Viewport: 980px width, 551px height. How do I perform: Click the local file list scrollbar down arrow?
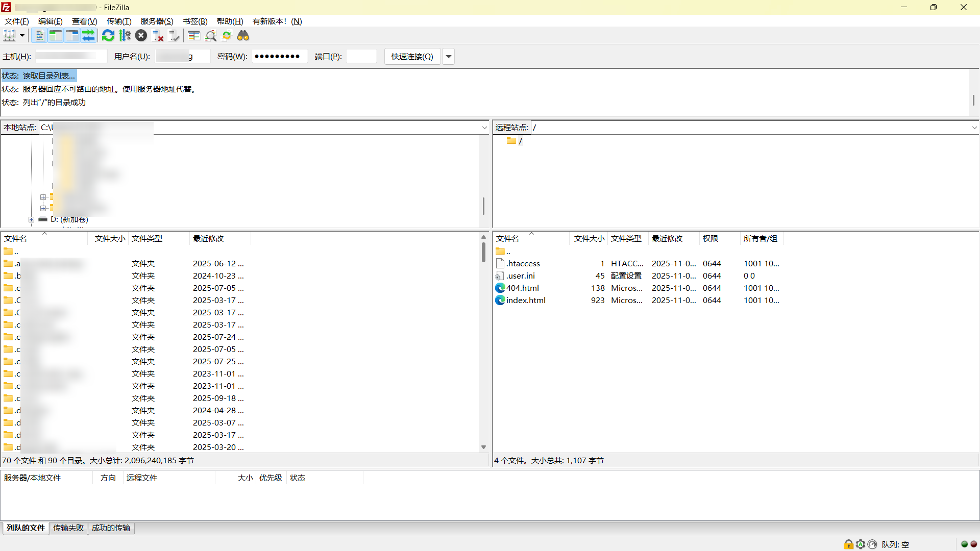point(483,447)
